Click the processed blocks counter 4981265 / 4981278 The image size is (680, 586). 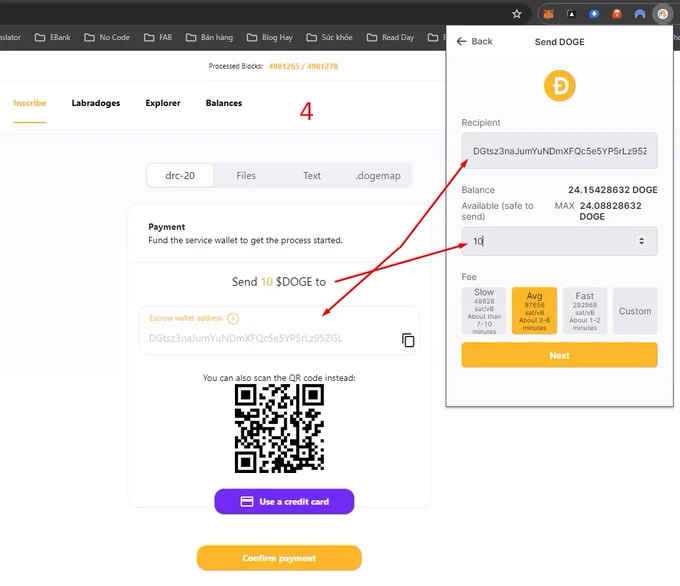pyautogui.click(x=303, y=66)
